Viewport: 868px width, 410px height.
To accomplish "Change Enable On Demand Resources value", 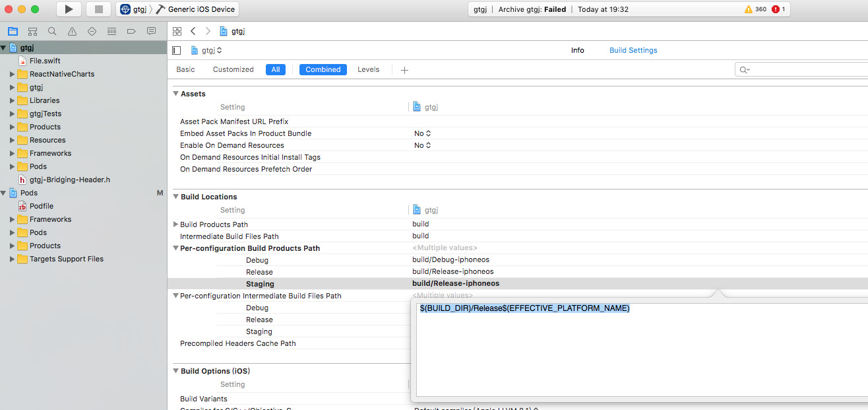I will (x=422, y=145).
